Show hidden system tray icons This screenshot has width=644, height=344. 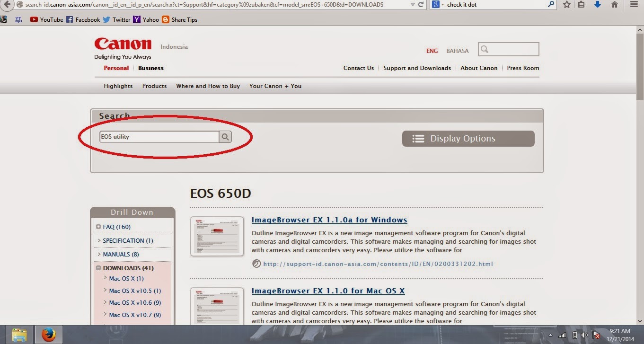coord(550,335)
